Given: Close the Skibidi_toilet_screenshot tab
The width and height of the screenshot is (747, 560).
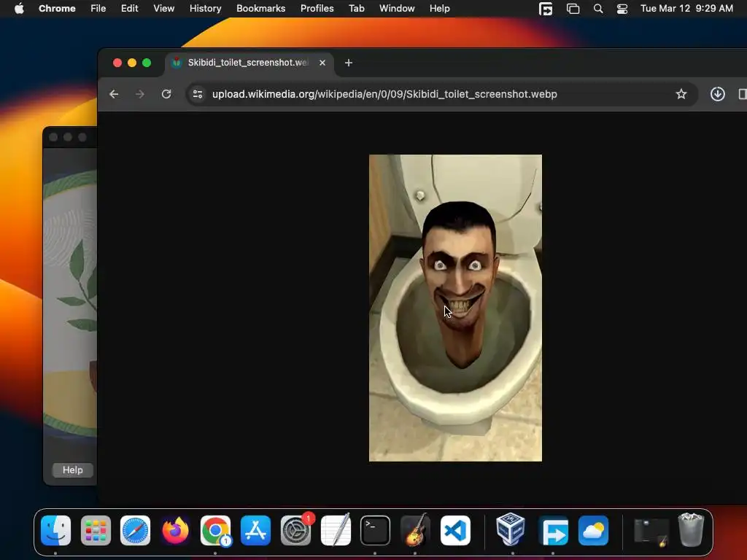Looking at the screenshot, I should (322, 63).
